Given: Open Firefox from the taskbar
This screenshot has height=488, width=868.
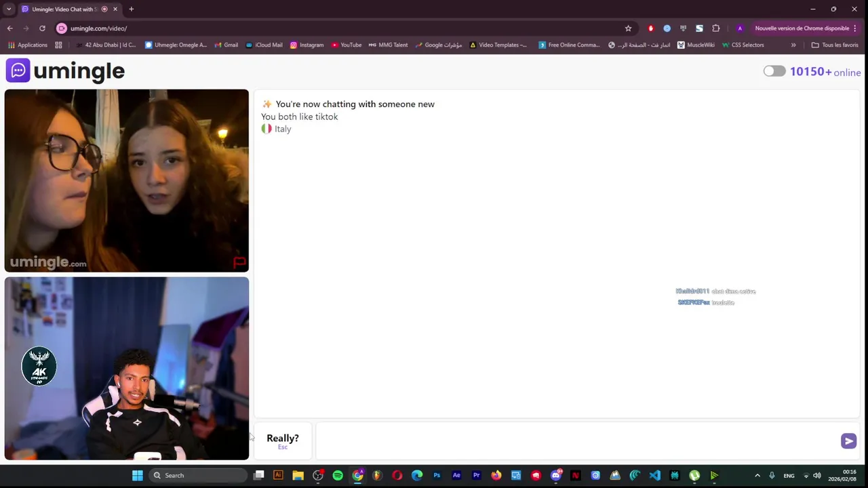Looking at the screenshot, I should [x=496, y=475].
